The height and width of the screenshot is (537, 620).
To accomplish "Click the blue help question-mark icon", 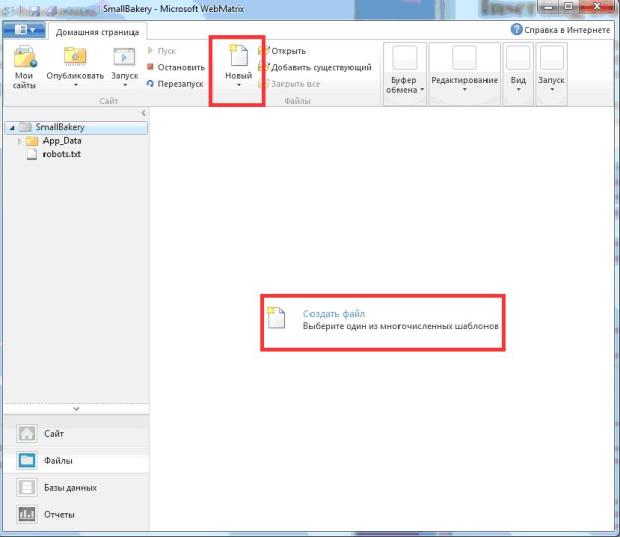I will 516,29.
